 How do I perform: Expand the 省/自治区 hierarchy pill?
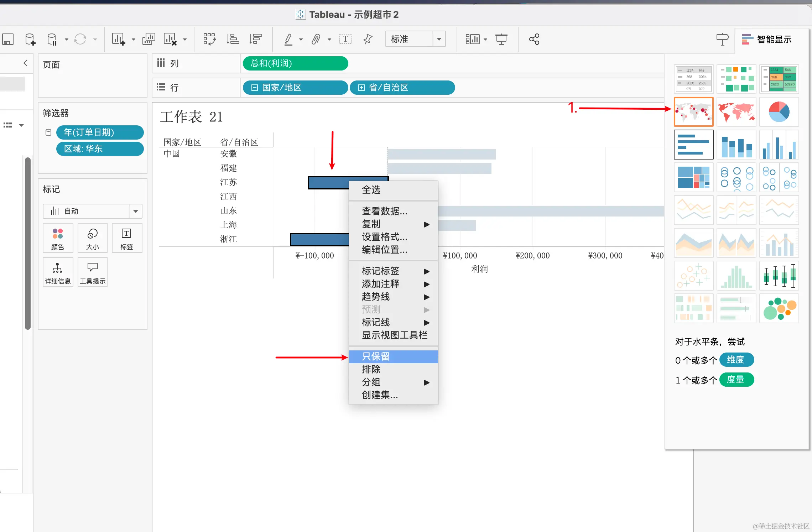[361, 88]
